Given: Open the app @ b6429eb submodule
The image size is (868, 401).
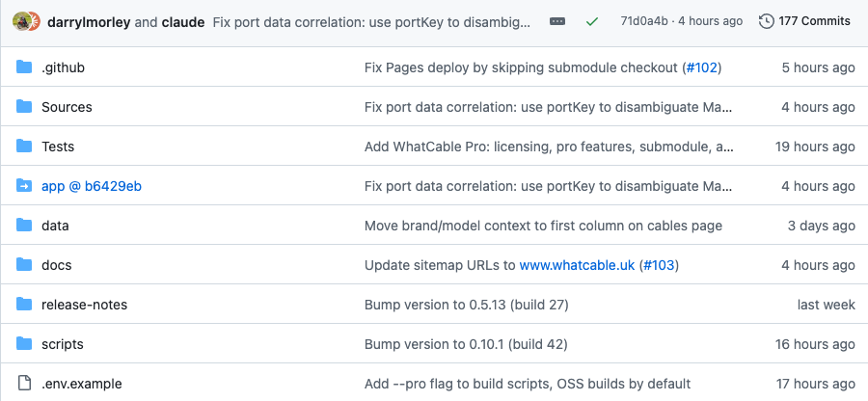Looking at the screenshot, I should (92, 186).
